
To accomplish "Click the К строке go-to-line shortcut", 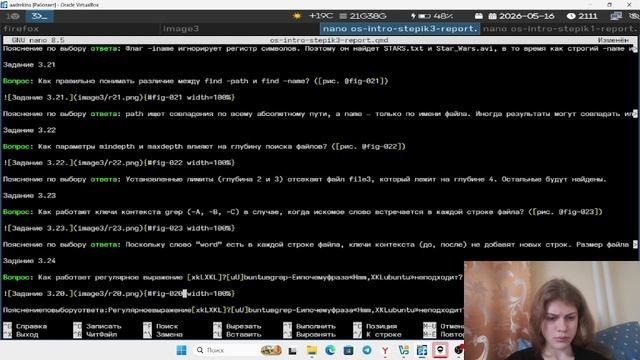I will click(378, 334).
